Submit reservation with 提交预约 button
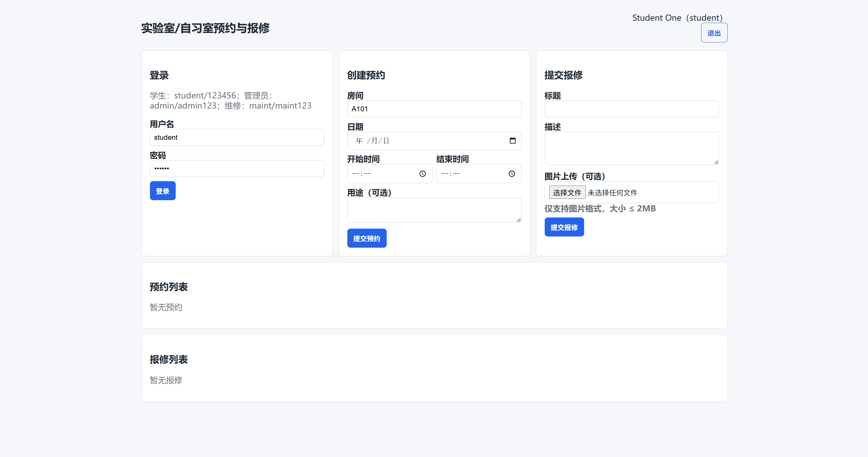Viewport: 868px width, 457px height. coord(367,238)
